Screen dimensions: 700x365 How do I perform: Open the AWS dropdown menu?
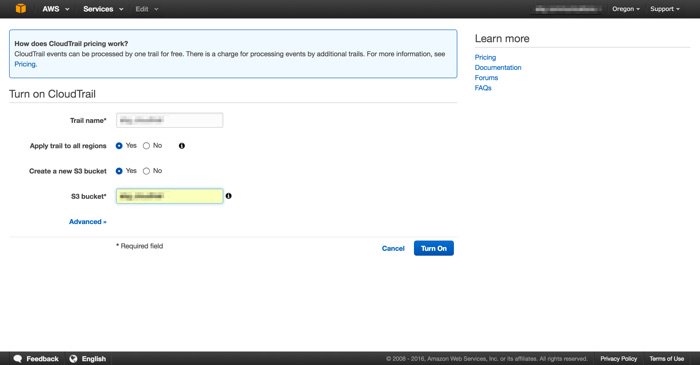56,9
